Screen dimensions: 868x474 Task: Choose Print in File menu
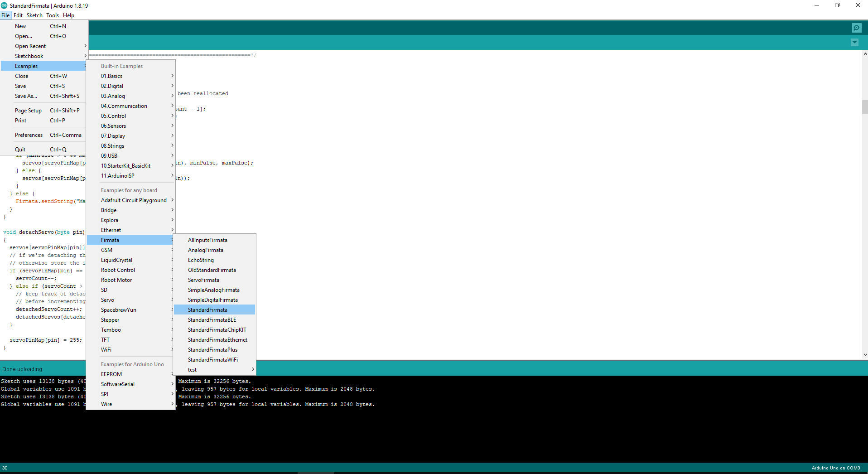[44, 121]
